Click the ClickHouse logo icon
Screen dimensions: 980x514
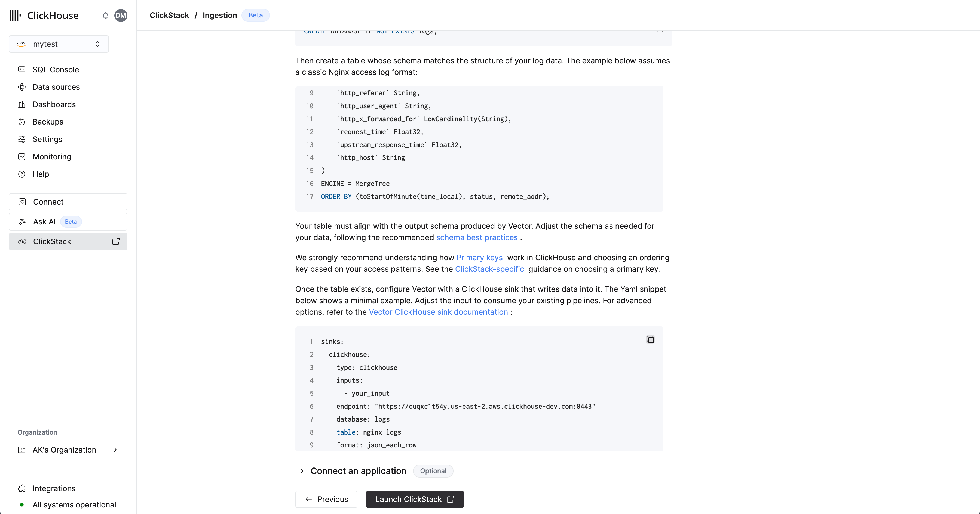tap(15, 16)
